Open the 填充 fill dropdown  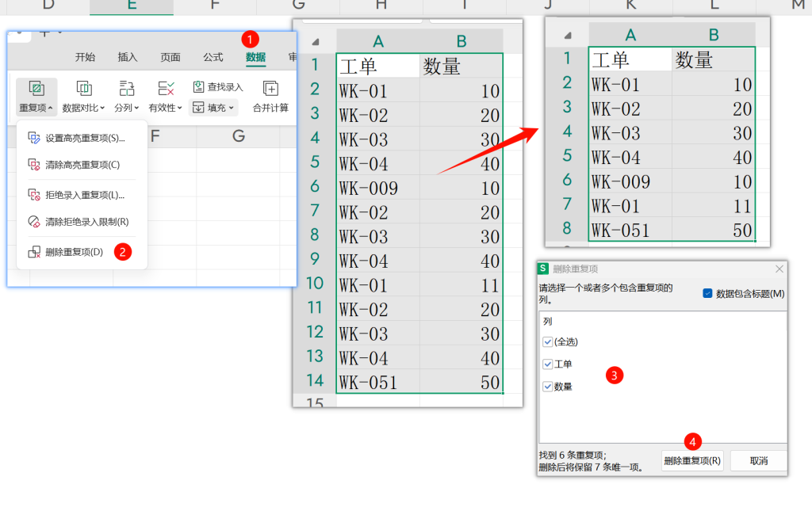coord(213,108)
